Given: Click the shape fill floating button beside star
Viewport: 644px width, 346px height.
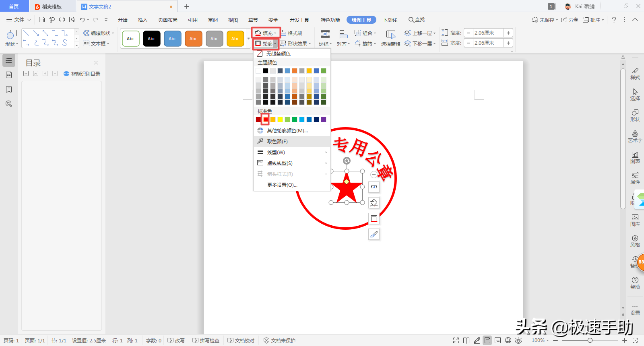Looking at the screenshot, I should 374,203.
